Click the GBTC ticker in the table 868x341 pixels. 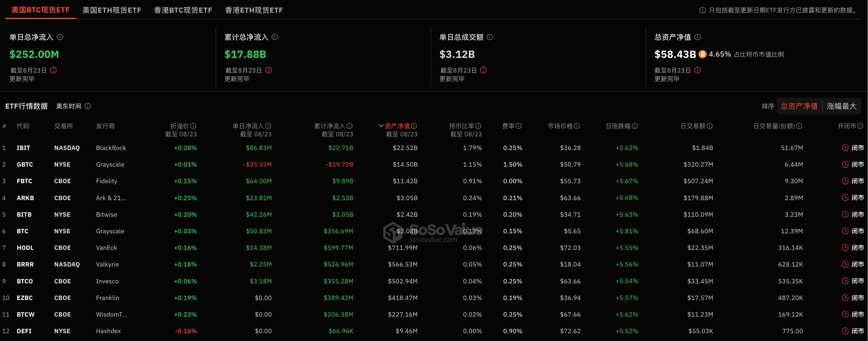[x=25, y=164]
